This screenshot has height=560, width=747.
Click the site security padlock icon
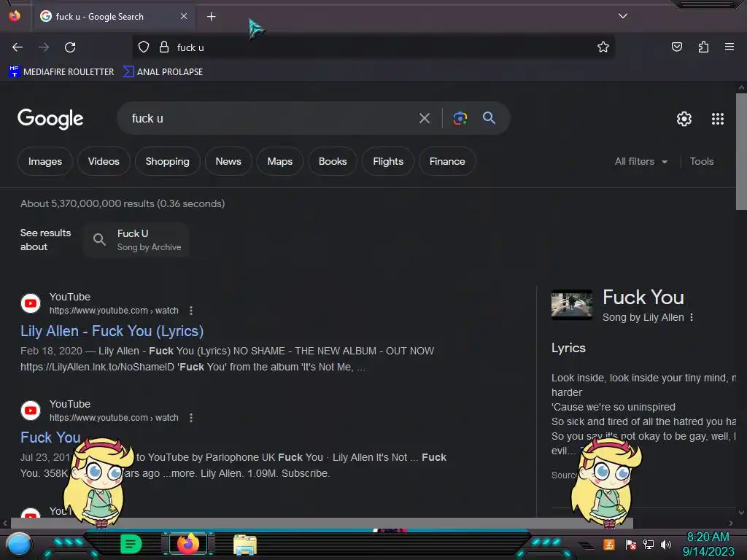pos(164,47)
